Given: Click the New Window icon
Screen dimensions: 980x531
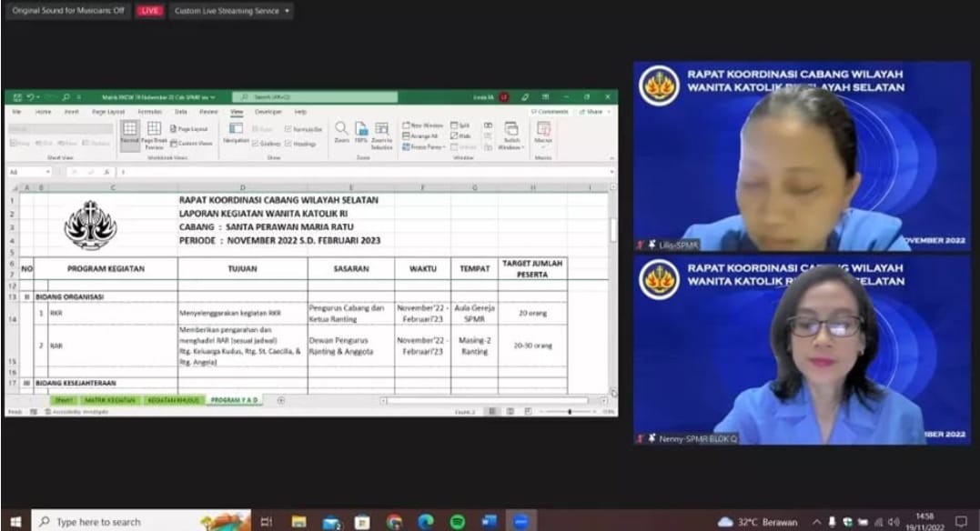Looking at the screenshot, I should coord(423,125).
